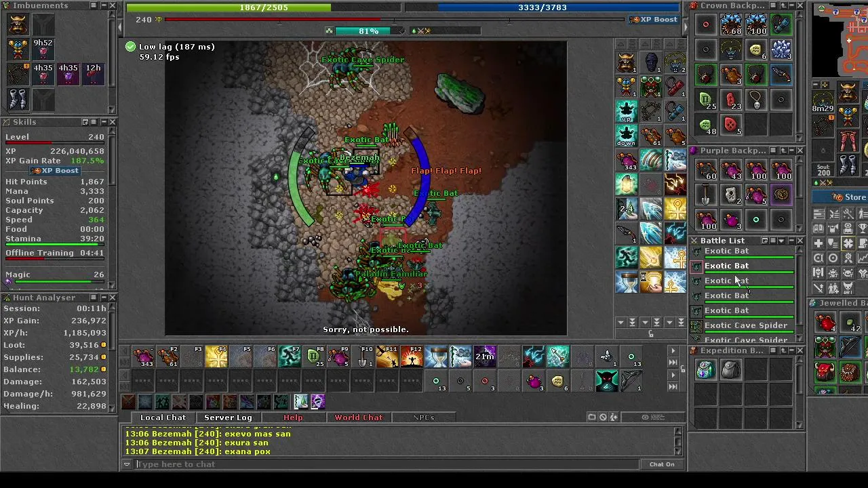Pick the skull amulet in Crown Backpack
Image resolution: width=868 pixels, height=488 pixels.
point(756,100)
